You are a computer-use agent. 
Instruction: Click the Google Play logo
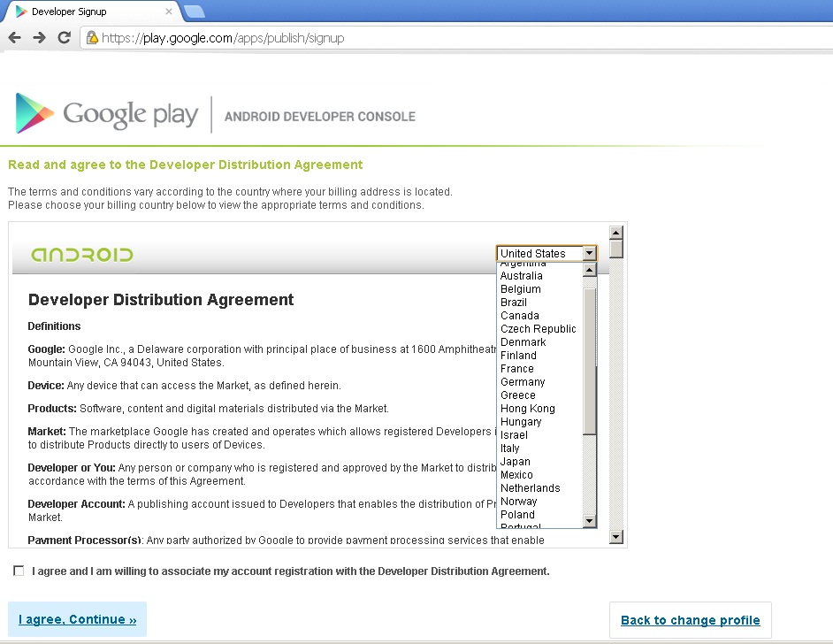tap(107, 113)
